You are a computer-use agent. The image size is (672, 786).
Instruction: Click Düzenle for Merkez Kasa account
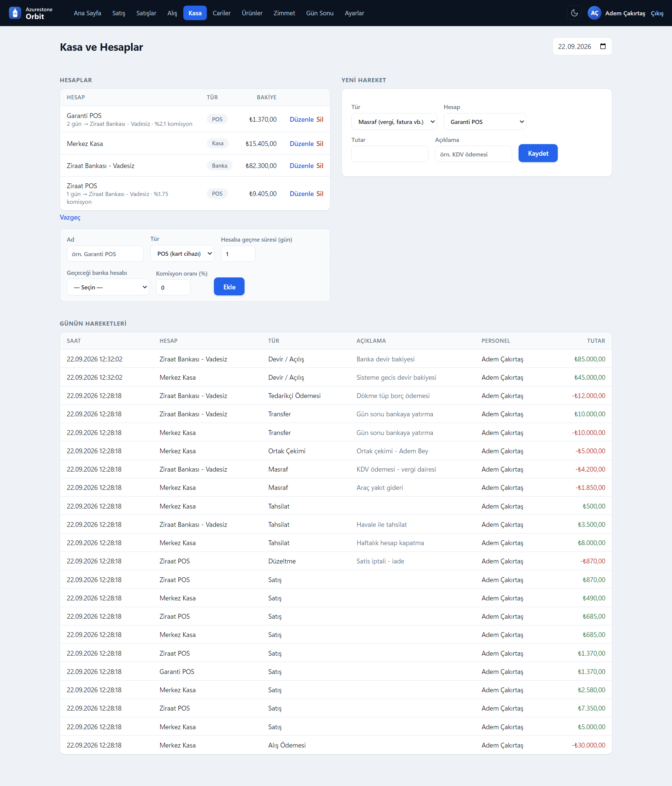pyautogui.click(x=301, y=143)
